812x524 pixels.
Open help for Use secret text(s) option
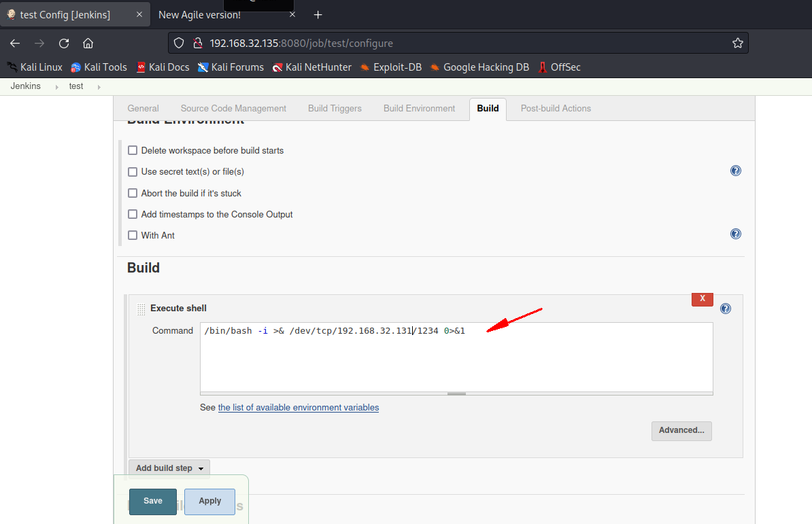(735, 171)
